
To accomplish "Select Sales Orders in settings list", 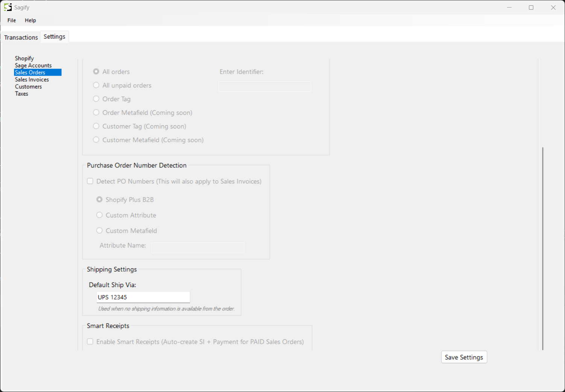I will point(38,72).
